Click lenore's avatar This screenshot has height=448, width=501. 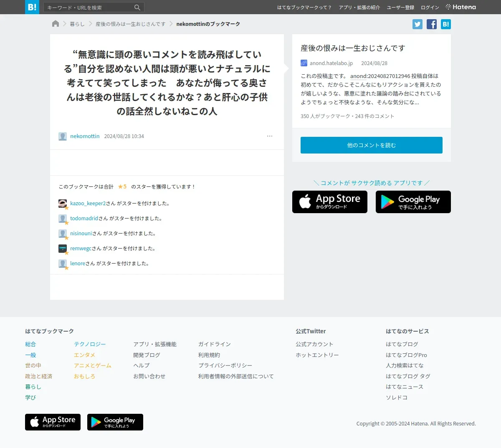point(63,264)
